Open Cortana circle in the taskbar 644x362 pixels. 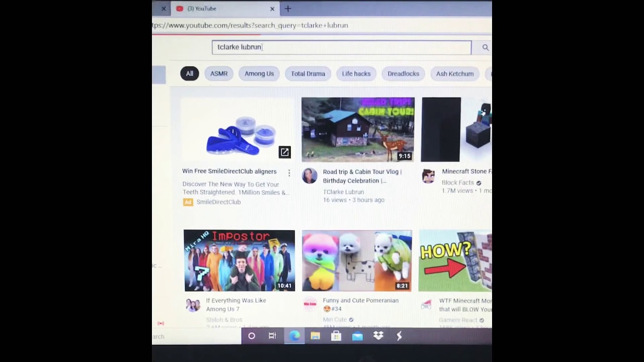[x=252, y=336]
